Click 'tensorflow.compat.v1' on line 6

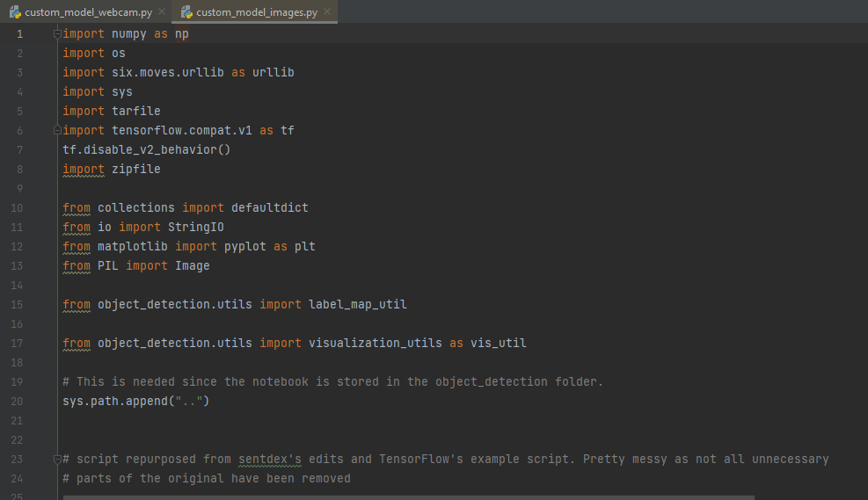pyautogui.click(x=181, y=131)
